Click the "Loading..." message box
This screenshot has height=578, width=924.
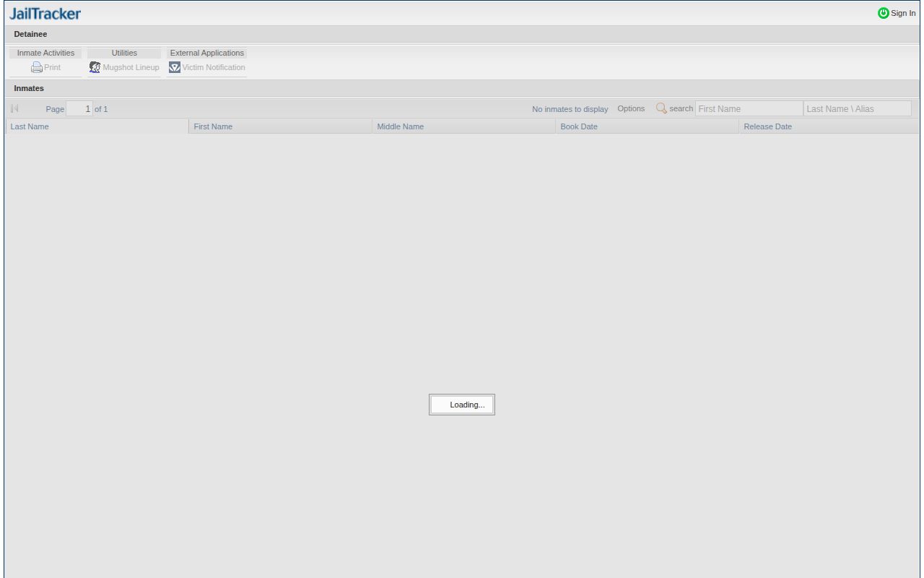462,405
